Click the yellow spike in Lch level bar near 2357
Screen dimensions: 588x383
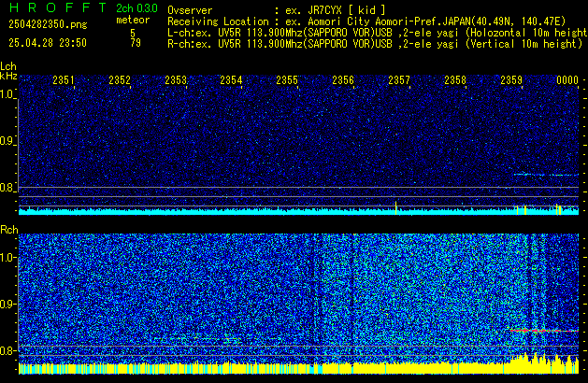pyautogui.click(x=396, y=207)
